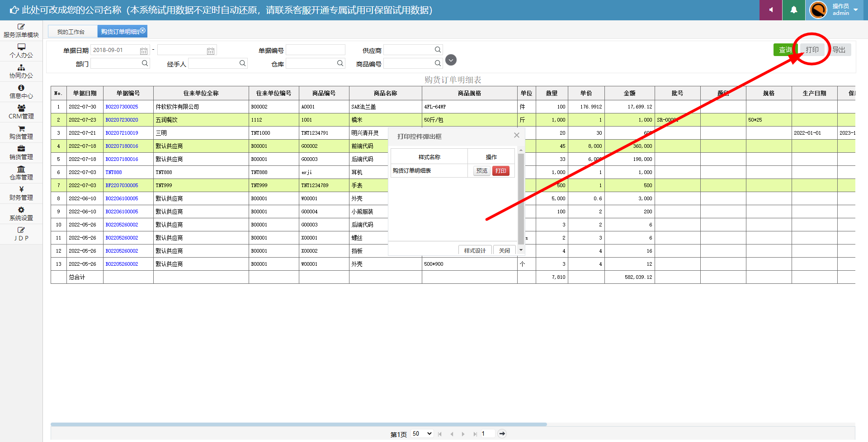
Task: Select the cell 件软软件有限公司
Action: pyautogui.click(x=201, y=107)
